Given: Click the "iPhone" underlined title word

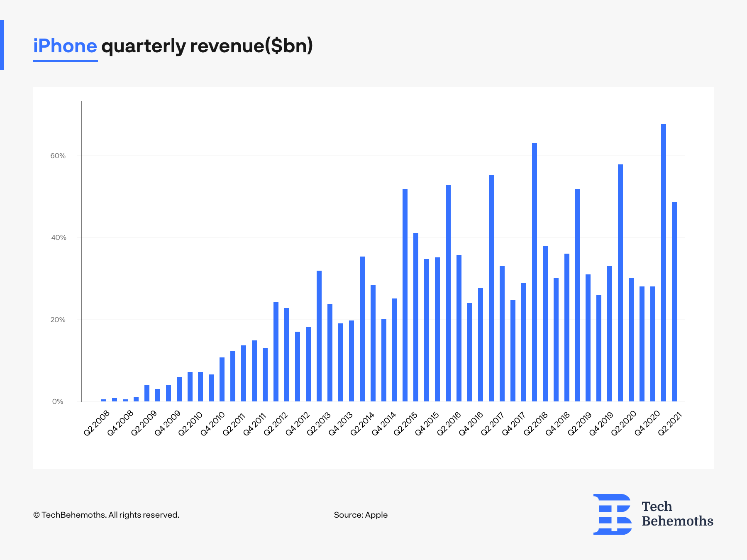Looking at the screenshot, I should pos(65,46).
